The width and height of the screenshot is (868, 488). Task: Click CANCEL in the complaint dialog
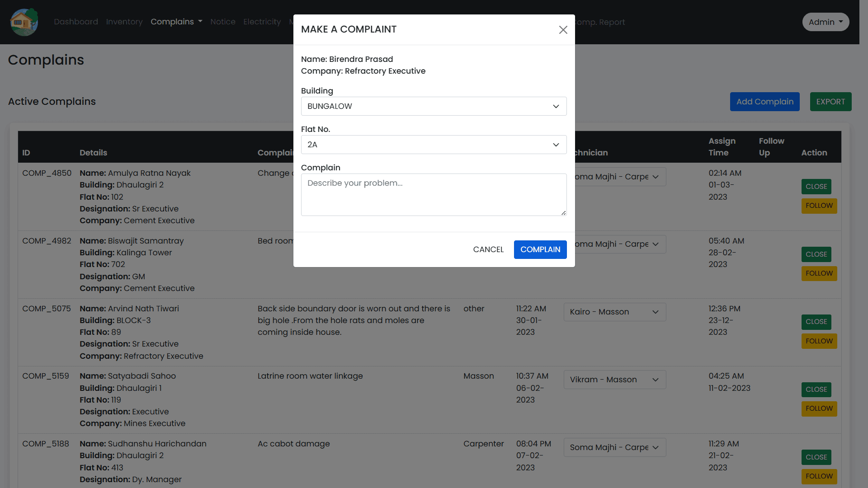488,249
